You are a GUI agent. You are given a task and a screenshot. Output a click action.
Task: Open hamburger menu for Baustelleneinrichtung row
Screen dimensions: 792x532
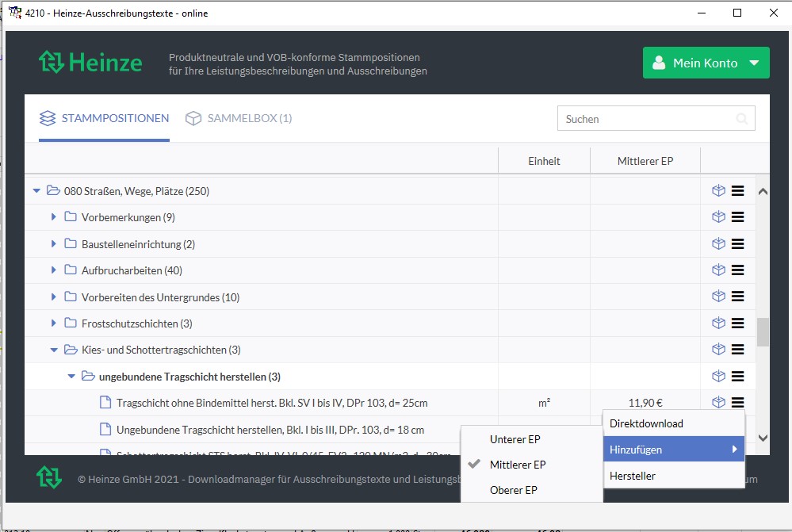pos(737,244)
